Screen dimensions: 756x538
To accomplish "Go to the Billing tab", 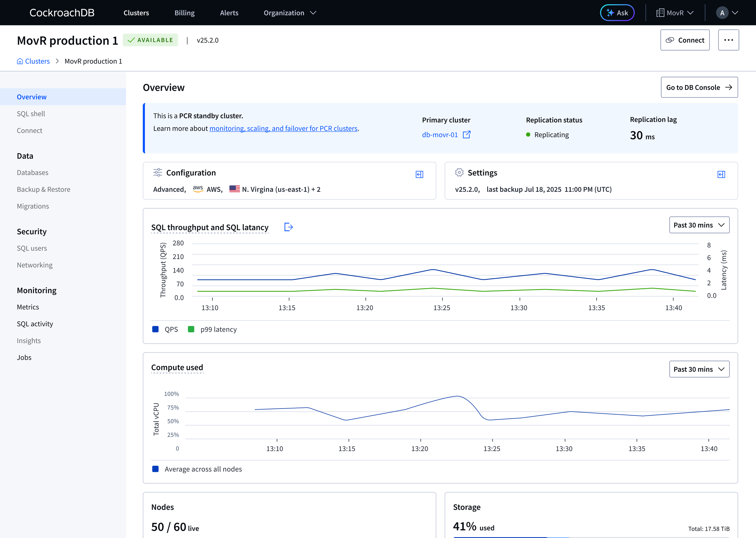I will [x=185, y=13].
